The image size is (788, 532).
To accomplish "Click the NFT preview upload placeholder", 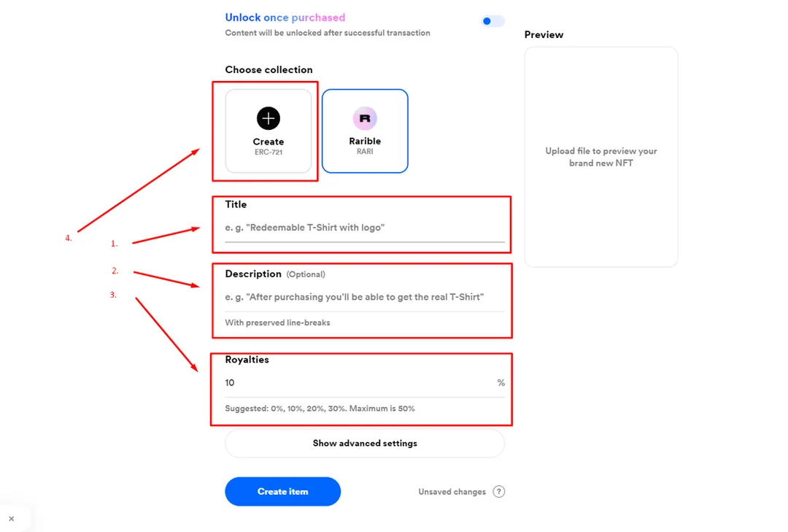I will click(x=601, y=157).
